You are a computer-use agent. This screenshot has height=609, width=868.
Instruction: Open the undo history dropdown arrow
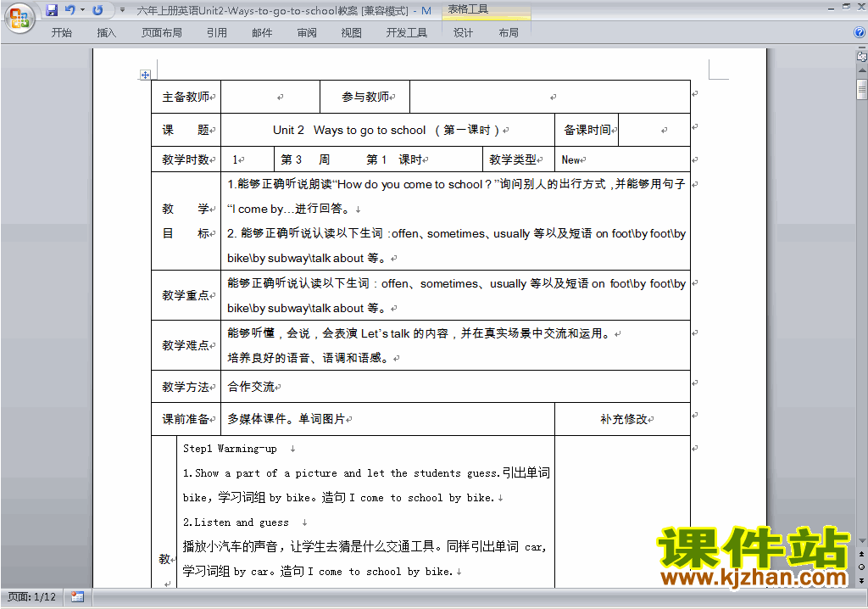click(82, 10)
